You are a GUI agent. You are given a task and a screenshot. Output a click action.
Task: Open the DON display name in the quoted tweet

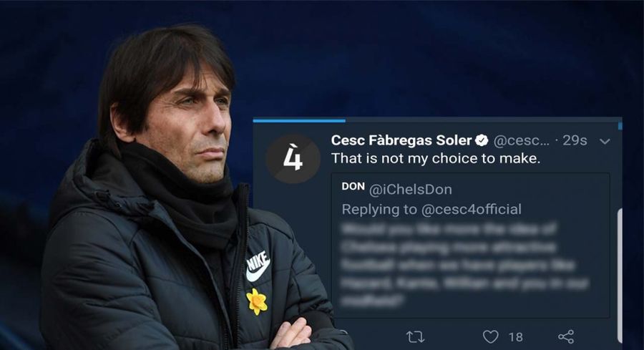coord(353,187)
